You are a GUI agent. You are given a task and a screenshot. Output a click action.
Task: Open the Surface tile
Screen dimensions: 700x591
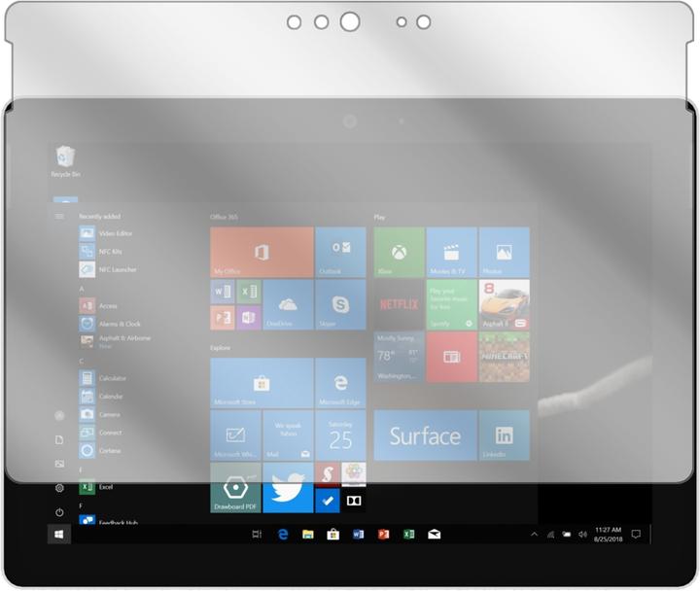coord(426,435)
